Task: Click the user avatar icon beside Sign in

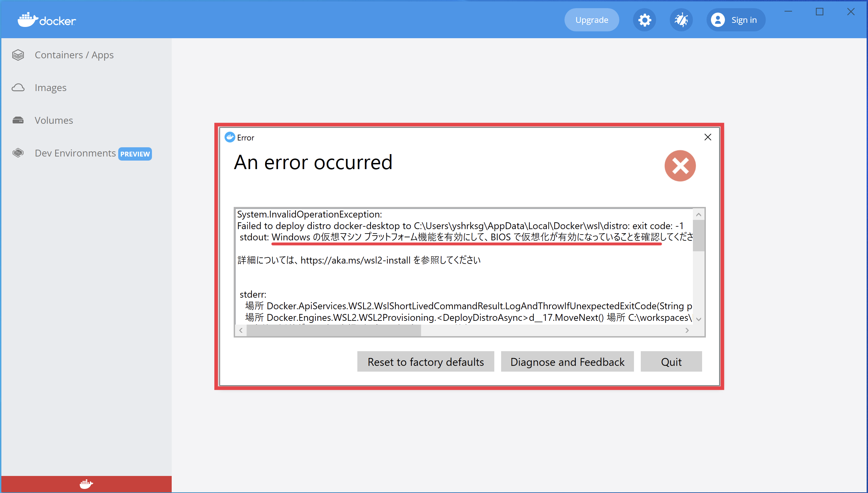Action: click(x=717, y=20)
